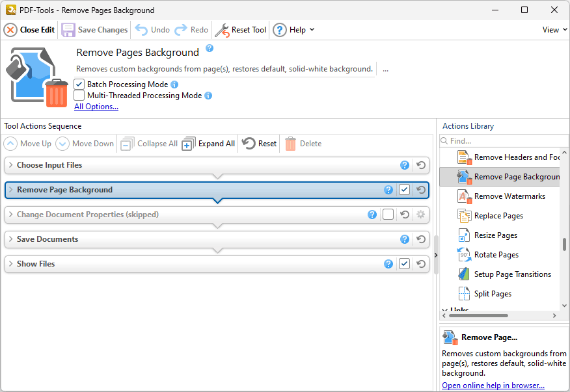Viewport: 570px width, 392px height.
Task: Select Split Pages from Actions Library
Action: coord(492,294)
